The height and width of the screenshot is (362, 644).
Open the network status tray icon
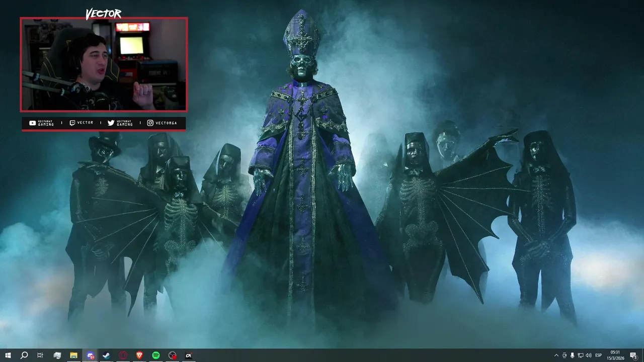click(581, 355)
